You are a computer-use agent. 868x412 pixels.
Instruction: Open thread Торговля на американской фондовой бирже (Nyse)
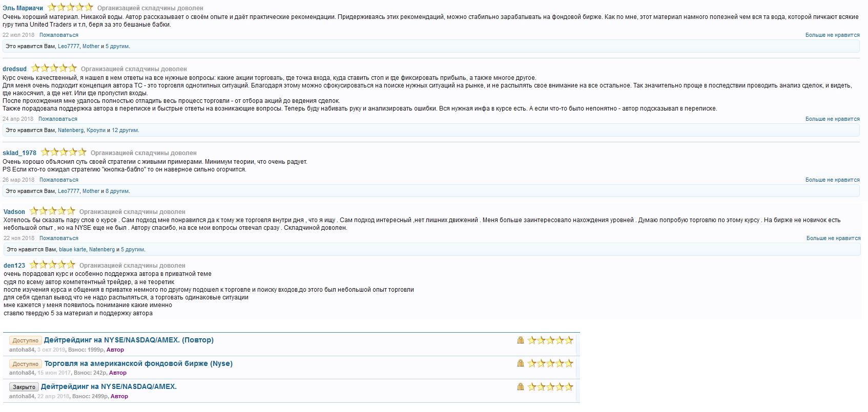pos(138,363)
